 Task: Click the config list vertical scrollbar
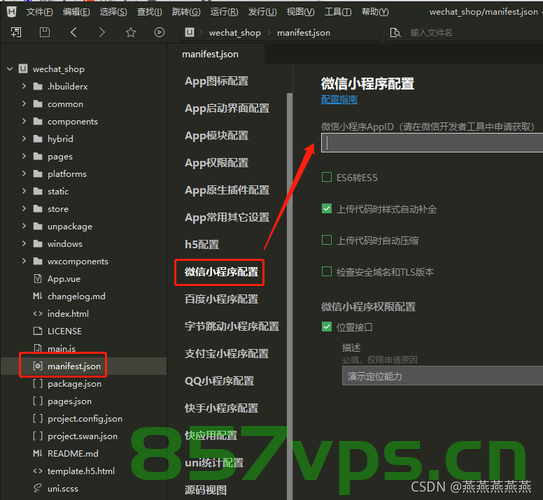(290, 296)
